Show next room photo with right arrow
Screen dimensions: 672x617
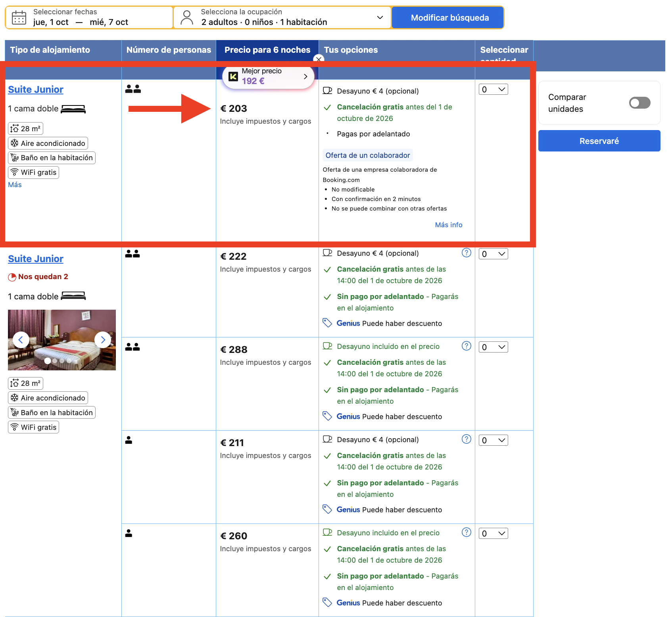[103, 340]
